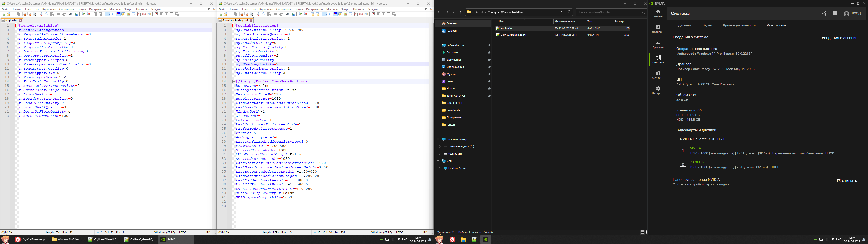Click ВХОД login button in NVIDIA app
The height and width of the screenshot is (244, 868).
852,14
